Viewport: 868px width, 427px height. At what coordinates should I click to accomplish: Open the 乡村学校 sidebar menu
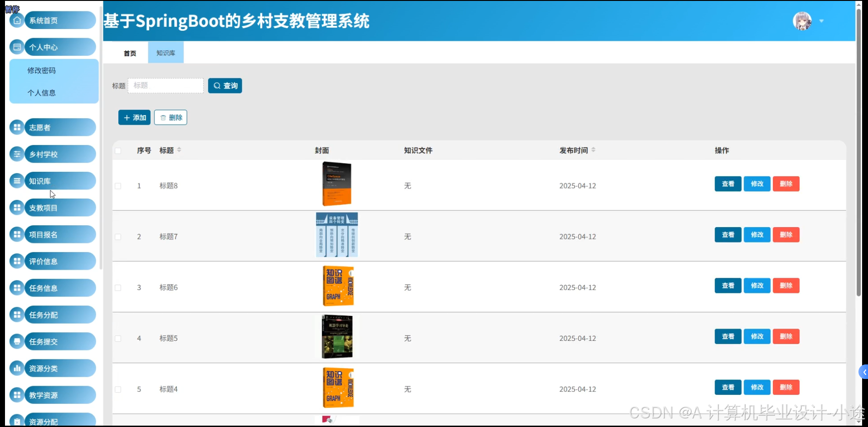60,154
